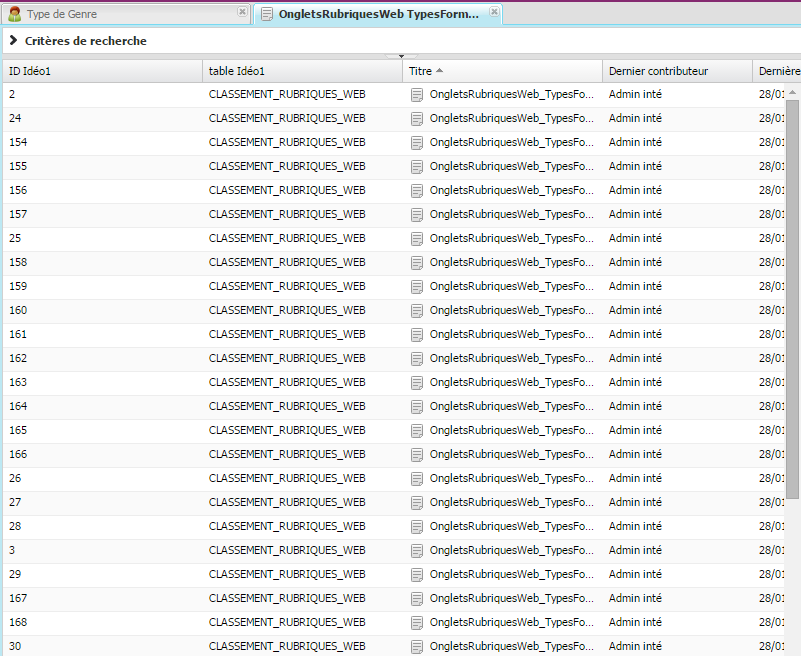Viewport: 801px width, 656px height.
Task: Close the Type de Genre tab
Action: point(242,12)
